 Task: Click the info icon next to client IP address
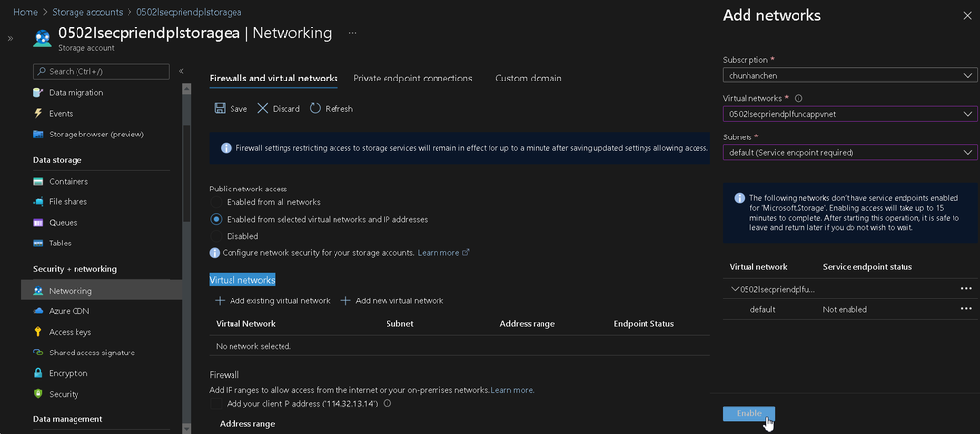pyautogui.click(x=387, y=404)
